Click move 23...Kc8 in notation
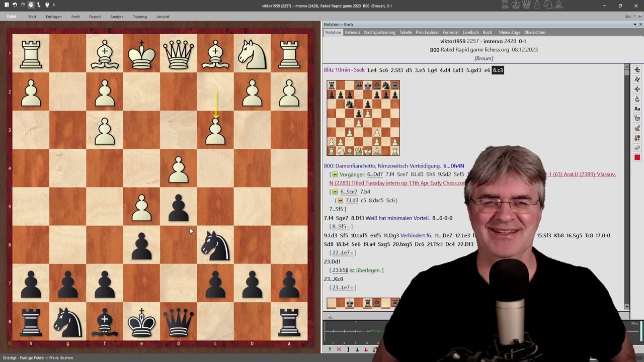644x362 pixels. [x=334, y=279]
